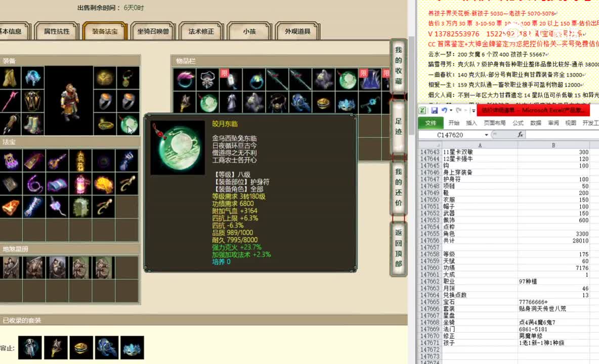Open the Excel 审阅 ribbon tab
This screenshot has width=599, height=364.
pyautogui.click(x=553, y=123)
